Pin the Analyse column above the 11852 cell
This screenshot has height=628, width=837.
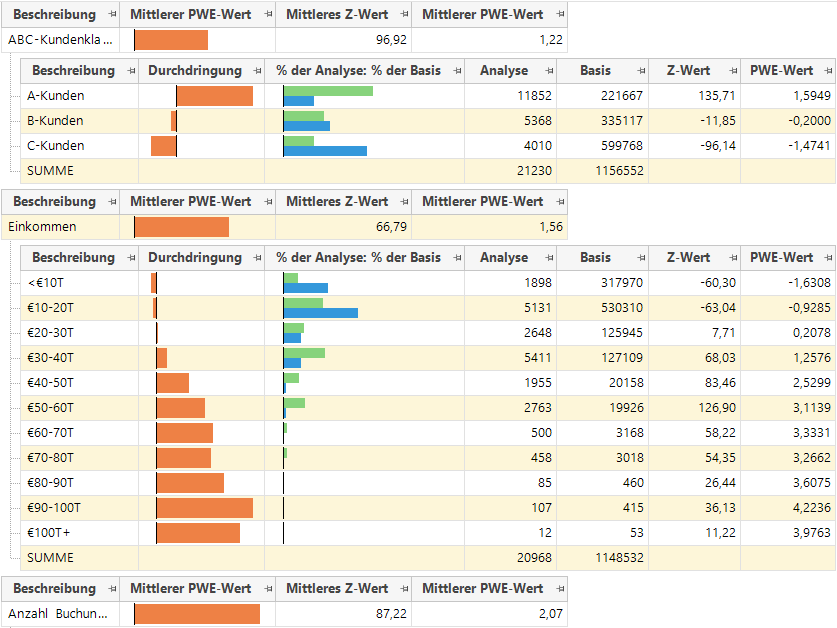pyautogui.click(x=549, y=71)
